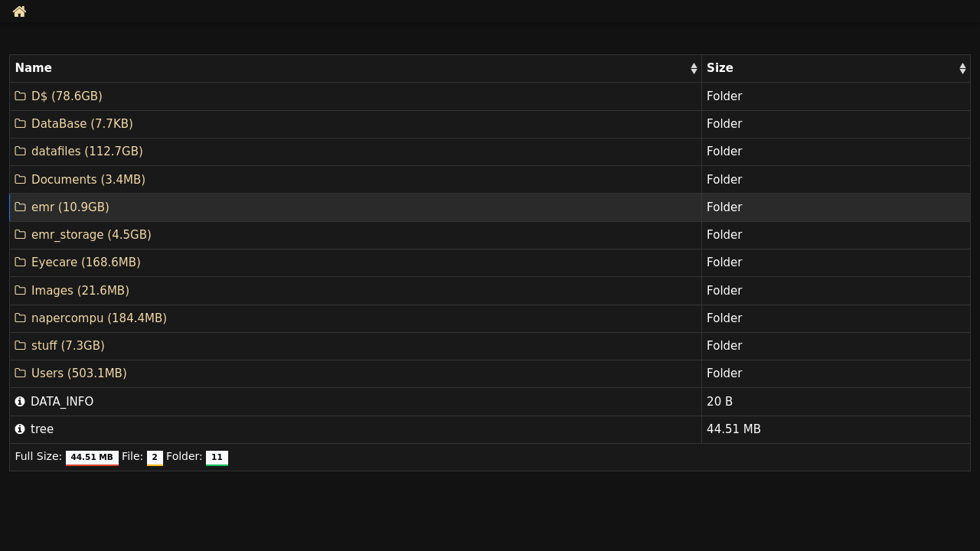Sort by the Size column arrows
Screen dimensions: 980x551
click(962, 68)
